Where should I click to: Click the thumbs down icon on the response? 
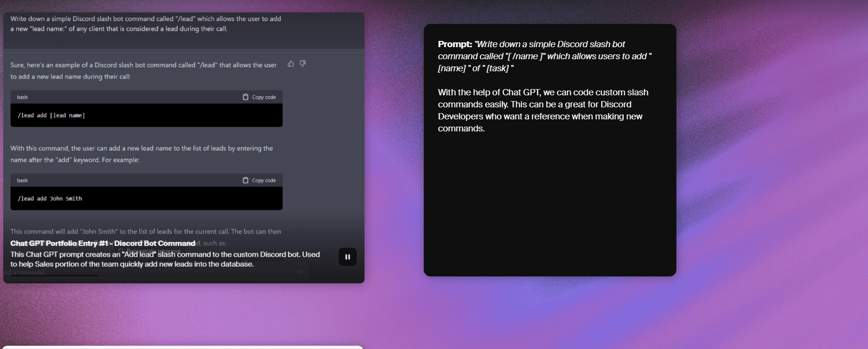[x=302, y=64]
